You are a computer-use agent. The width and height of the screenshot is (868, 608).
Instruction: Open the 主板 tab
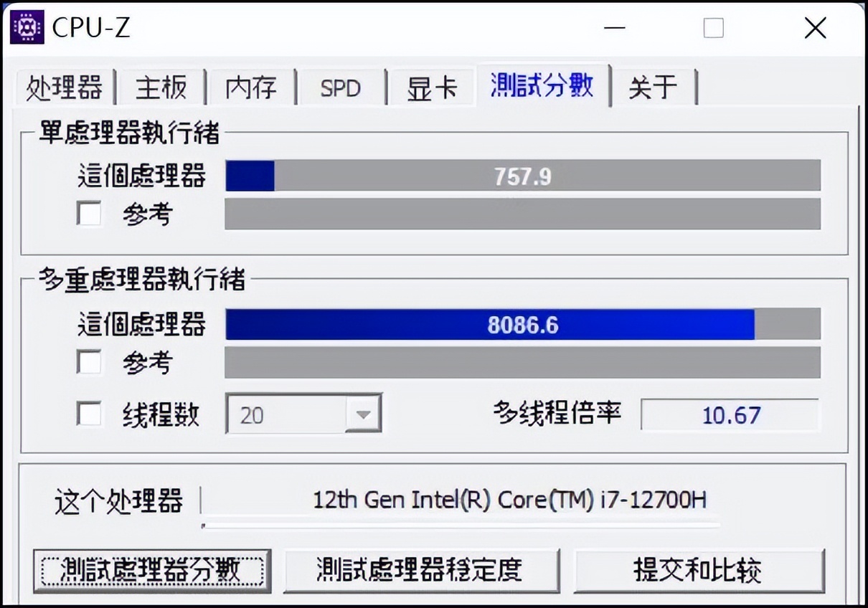click(x=161, y=87)
